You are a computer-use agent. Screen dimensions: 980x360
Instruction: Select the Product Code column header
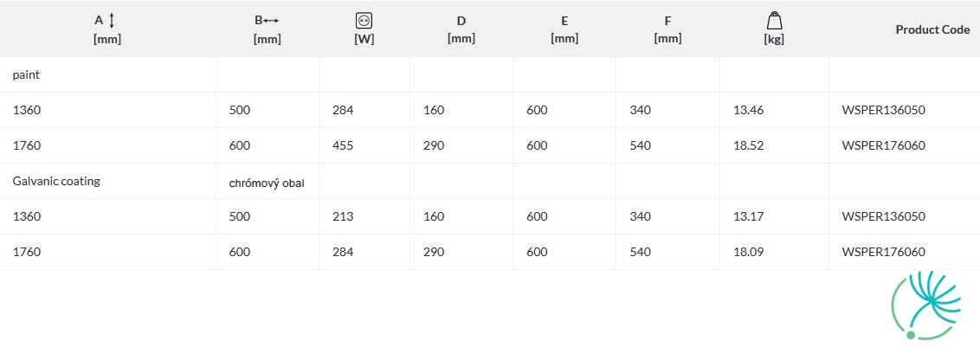[x=932, y=29]
